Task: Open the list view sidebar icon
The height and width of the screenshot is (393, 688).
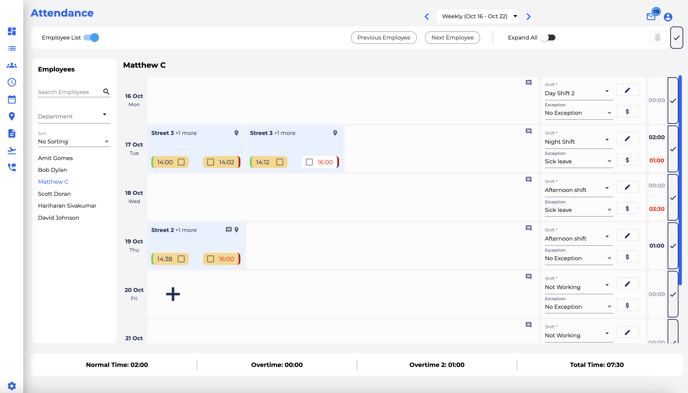Action: [12, 48]
